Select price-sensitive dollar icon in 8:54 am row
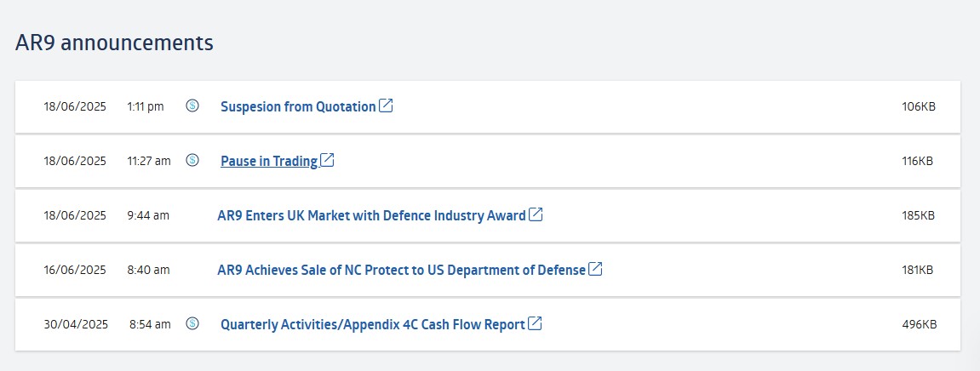 tap(192, 323)
